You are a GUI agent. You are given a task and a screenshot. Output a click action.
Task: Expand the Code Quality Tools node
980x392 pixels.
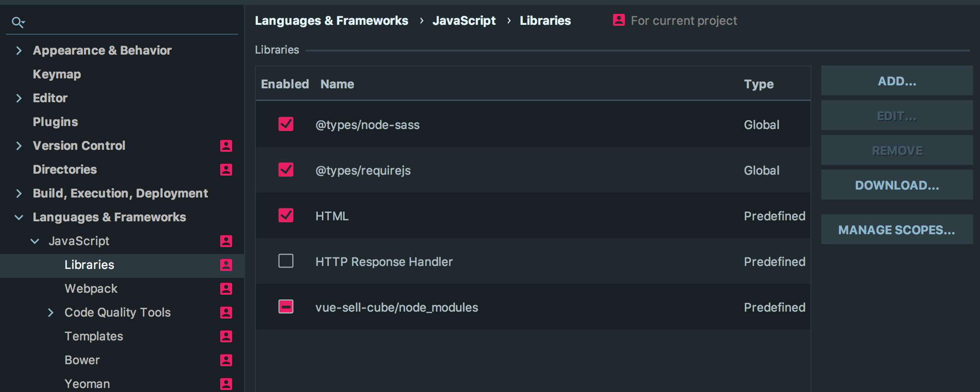point(51,313)
